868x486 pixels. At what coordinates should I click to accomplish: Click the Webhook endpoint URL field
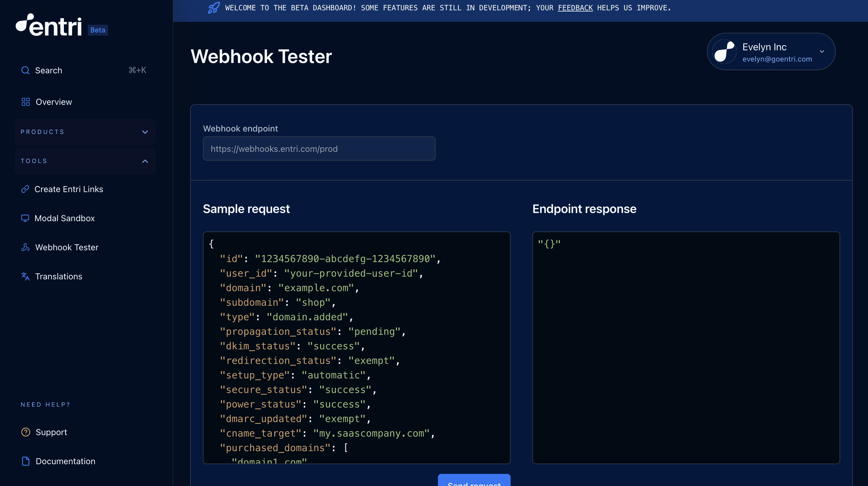(319, 149)
